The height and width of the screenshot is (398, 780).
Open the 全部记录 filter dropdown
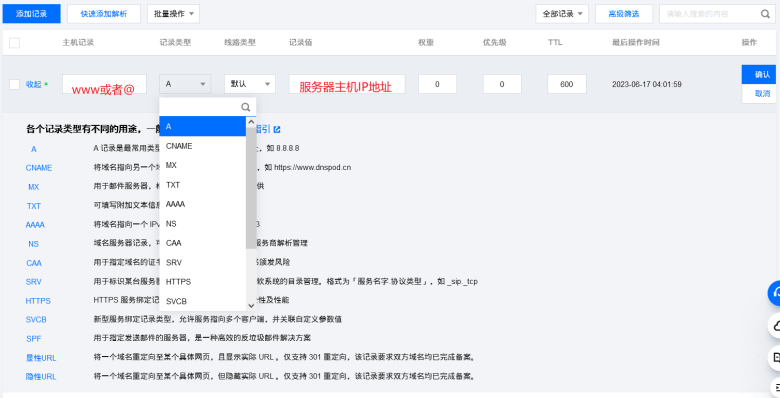pos(562,14)
